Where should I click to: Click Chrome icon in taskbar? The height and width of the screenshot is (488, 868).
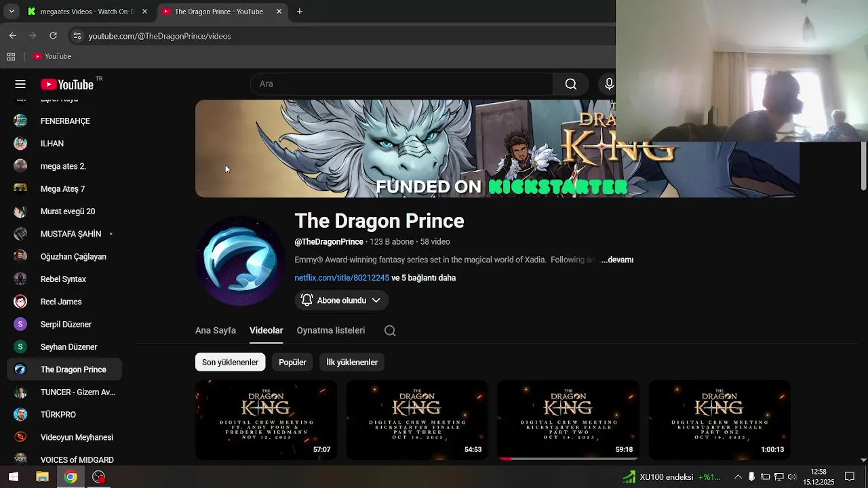(71, 476)
